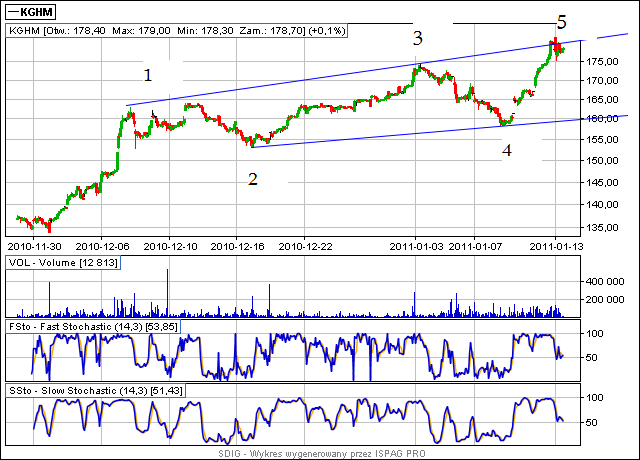The height and width of the screenshot is (460, 640).
Task: Click the KGHM open/max/min price header text
Action: tap(176, 31)
